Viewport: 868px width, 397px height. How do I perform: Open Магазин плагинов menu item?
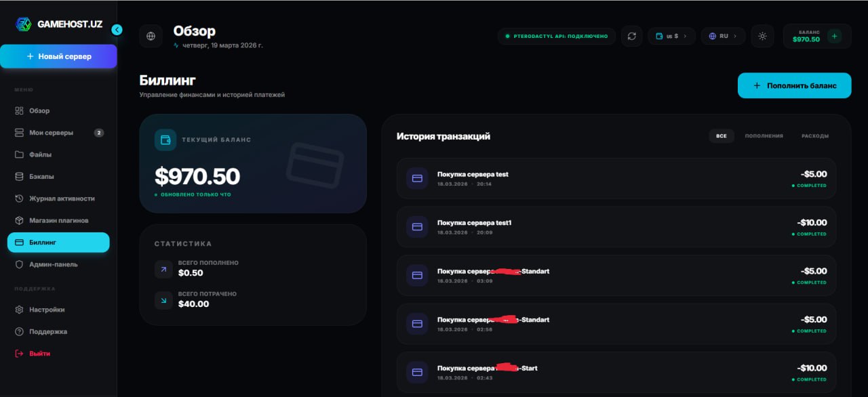point(58,221)
